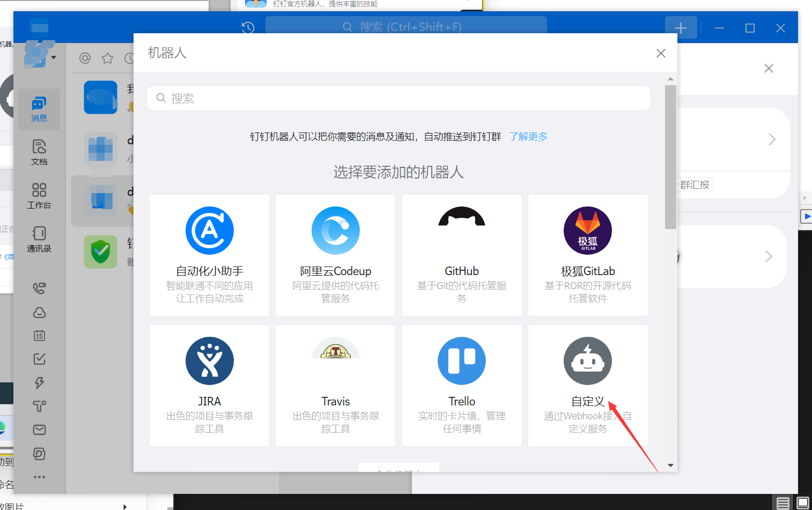
Task: Select the GitHub robot card
Action: pos(462,255)
